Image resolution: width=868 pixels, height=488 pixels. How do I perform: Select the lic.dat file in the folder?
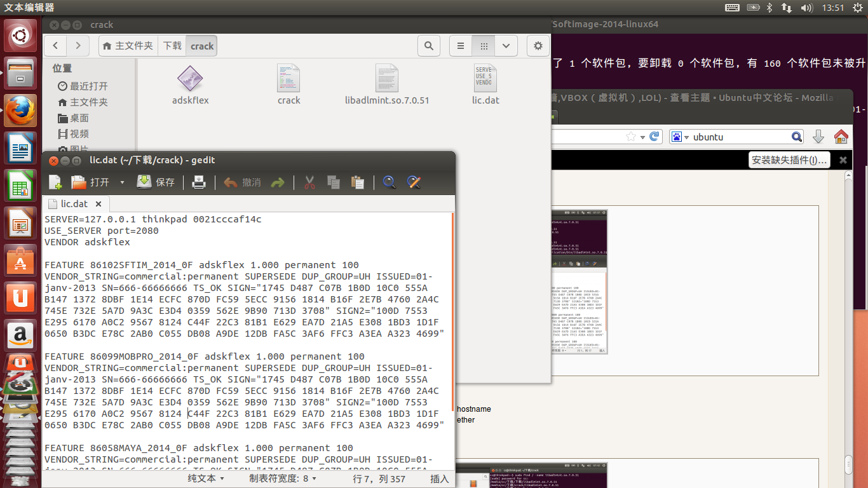point(485,84)
